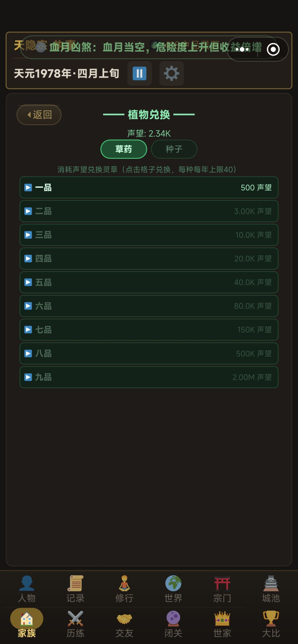Expand the 一品 herb tier row
The image size is (298, 644).
click(x=149, y=188)
